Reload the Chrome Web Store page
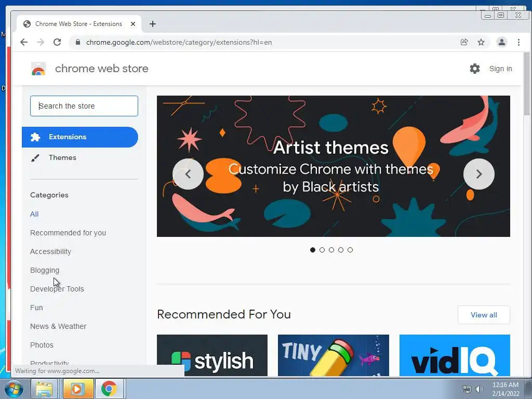The width and height of the screenshot is (532, 399). 57,42
